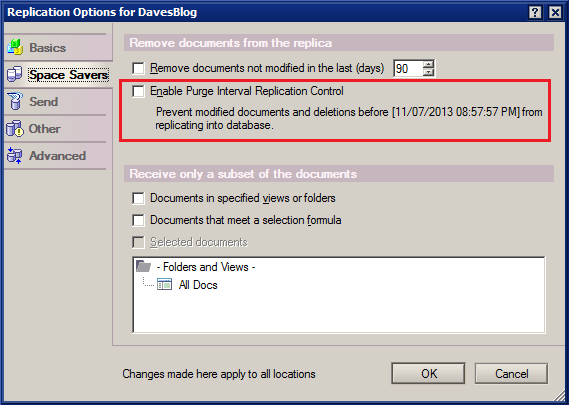Click the 'Replication Options for DavesBlog' title

click(x=102, y=12)
